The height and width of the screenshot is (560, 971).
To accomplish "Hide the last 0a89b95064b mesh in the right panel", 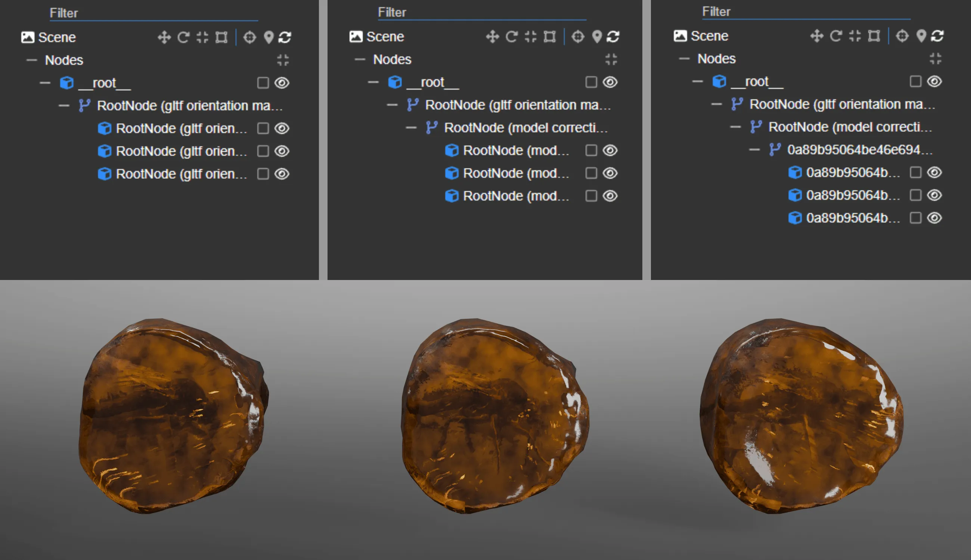I will point(934,218).
